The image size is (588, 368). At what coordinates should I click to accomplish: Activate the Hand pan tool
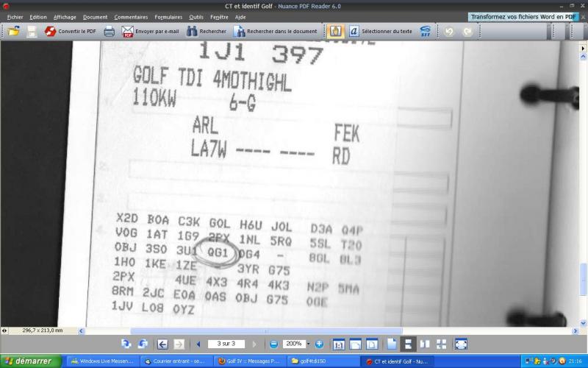[336, 31]
